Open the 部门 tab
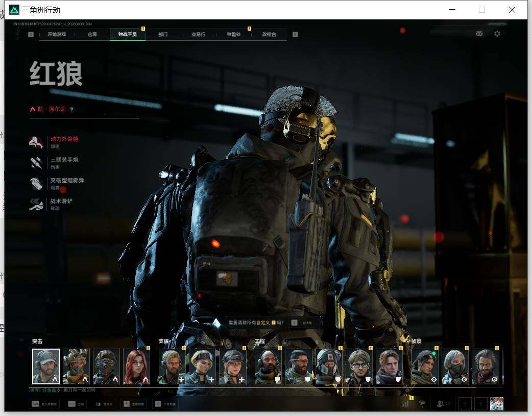532x416 pixels. [x=163, y=34]
